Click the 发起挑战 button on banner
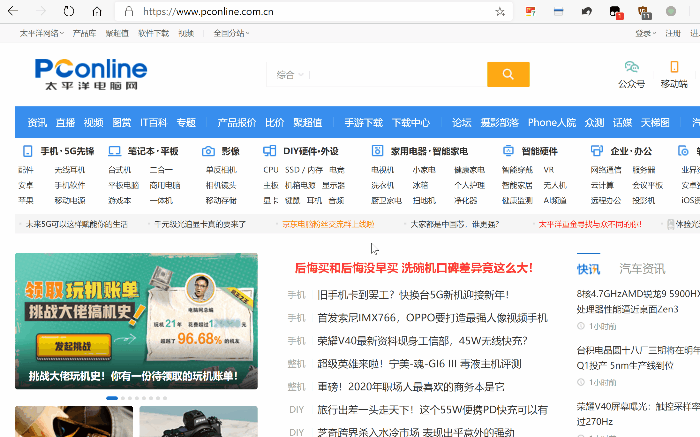This screenshot has height=437, width=700. 74,346
